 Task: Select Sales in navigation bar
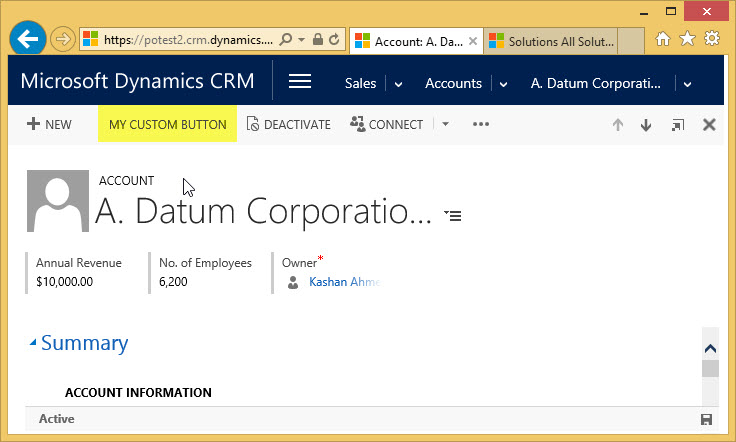pos(360,83)
